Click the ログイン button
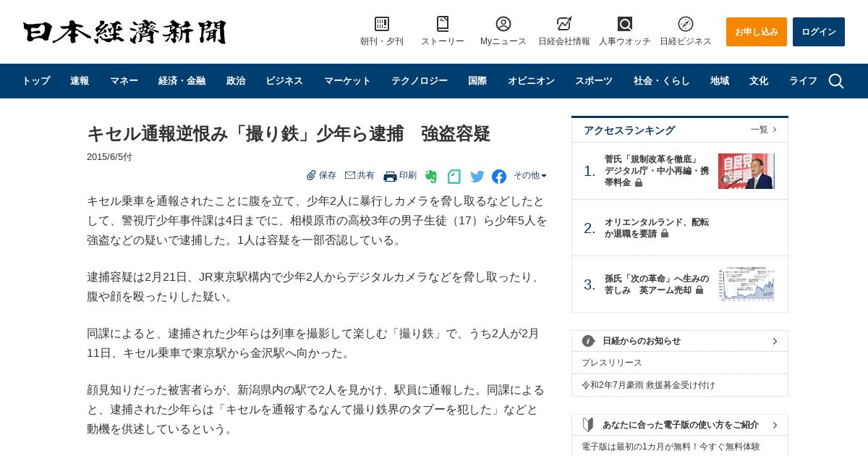The width and height of the screenshot is (868, 456). point(819,32)
